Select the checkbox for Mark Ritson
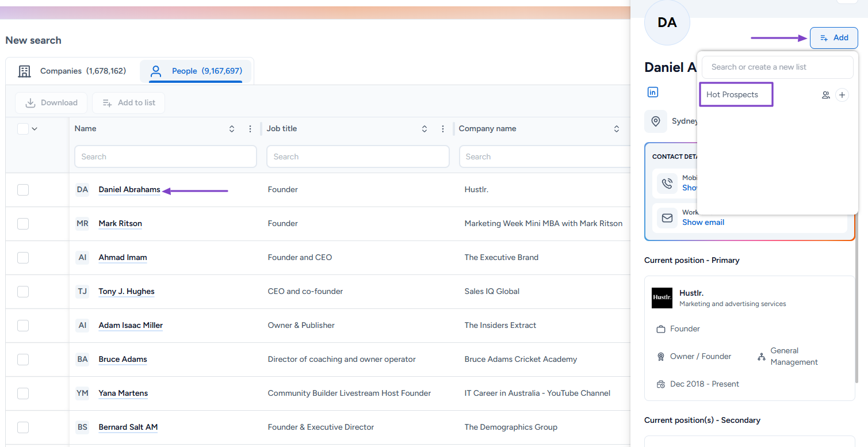The height and width of the screenshot is (447, 868). coord(23,224)
